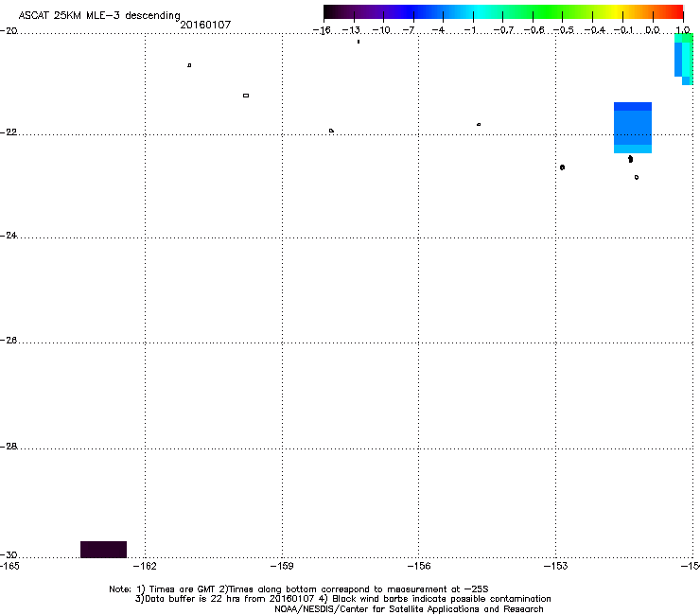The image size is (700, 615).
Task: Click the color scale label '-13'
Action: tap(351, 30)
